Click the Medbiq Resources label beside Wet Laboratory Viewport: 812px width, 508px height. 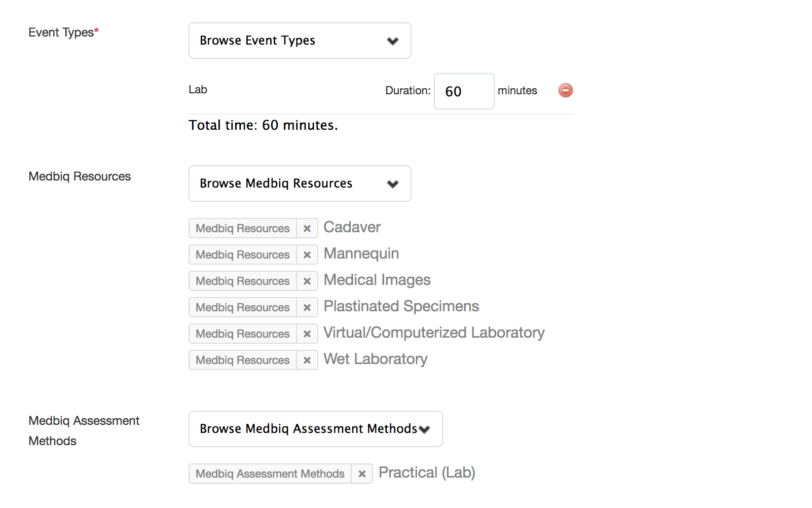point(243,360)
